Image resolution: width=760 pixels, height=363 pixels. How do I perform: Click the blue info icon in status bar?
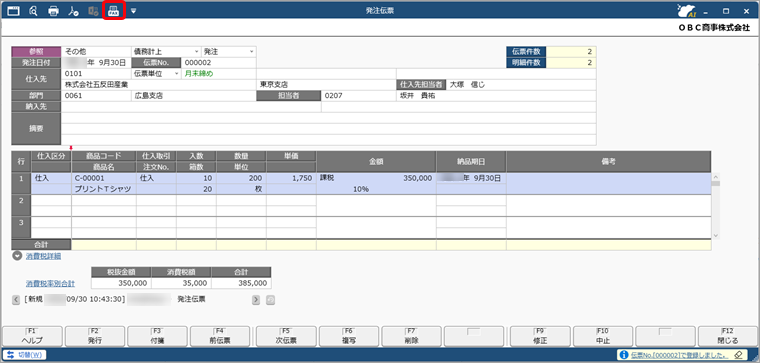click(x=624, y=355)
